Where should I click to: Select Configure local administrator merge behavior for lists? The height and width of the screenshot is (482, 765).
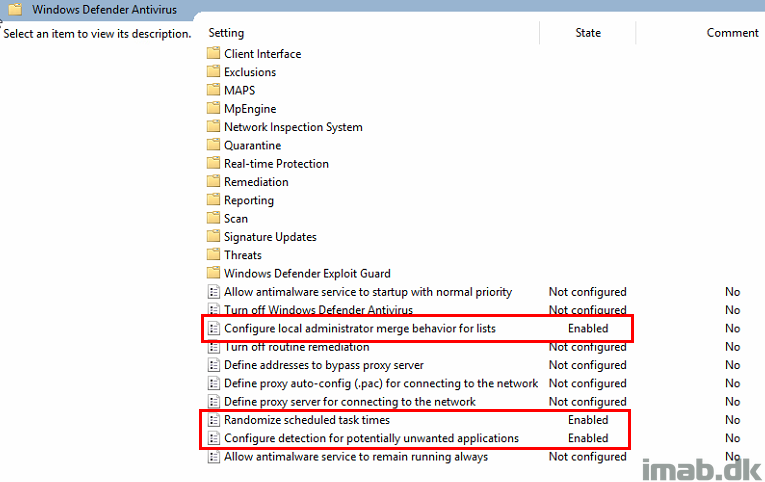360,328
